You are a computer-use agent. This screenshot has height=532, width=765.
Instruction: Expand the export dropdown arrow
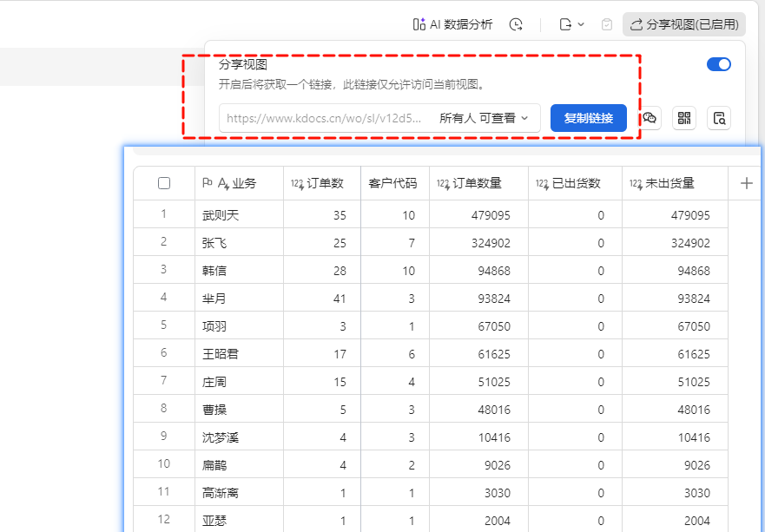coord(581,24)
